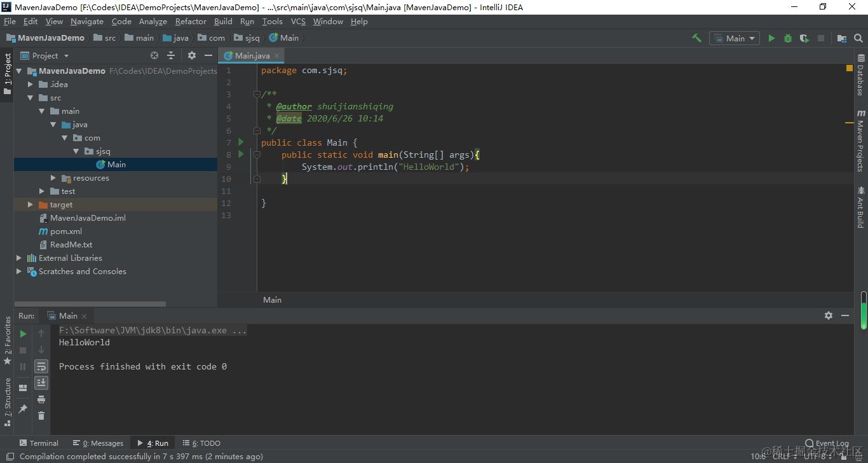868x463 pixels.
Task: Fold the Javadoc comment block
Action: [257, 94]
